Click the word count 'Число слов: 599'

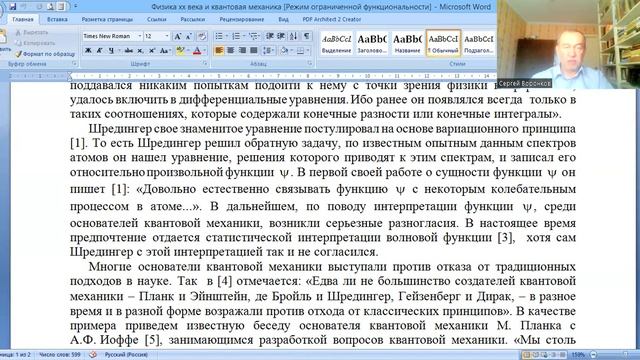click(x=60, y=355)
